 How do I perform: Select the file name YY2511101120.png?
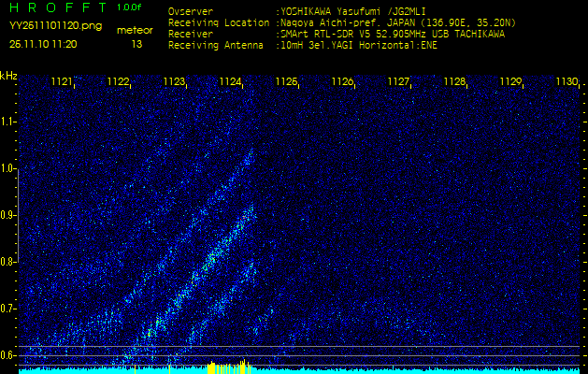[56, 26]
